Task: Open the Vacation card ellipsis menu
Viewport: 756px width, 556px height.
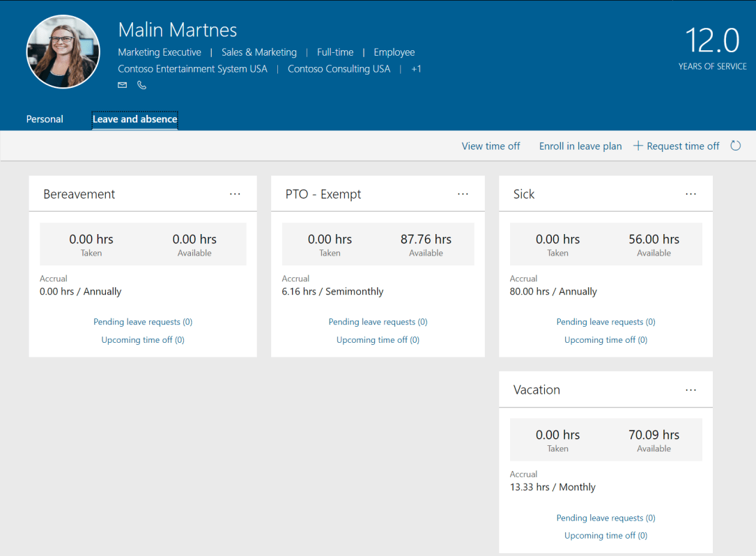Action: [691, 389]
